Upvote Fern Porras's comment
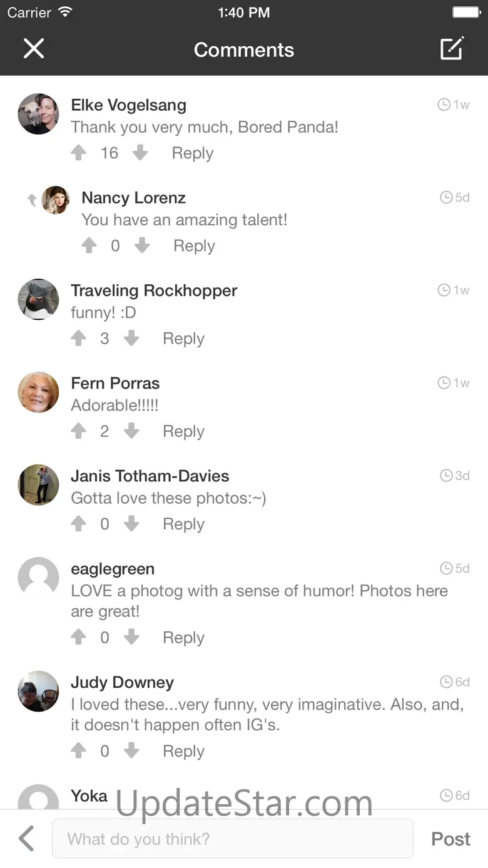The image size is (488, 868). click(x=79, y=431)
